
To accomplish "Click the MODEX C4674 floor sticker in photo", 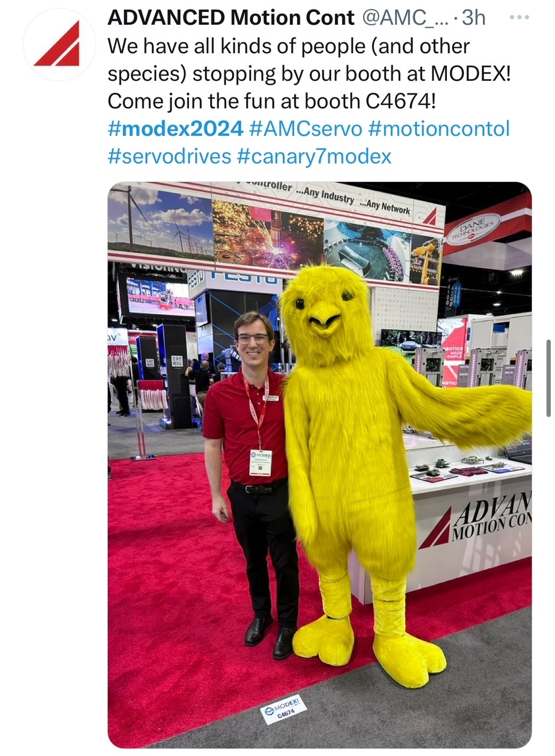I will point(283,708).
